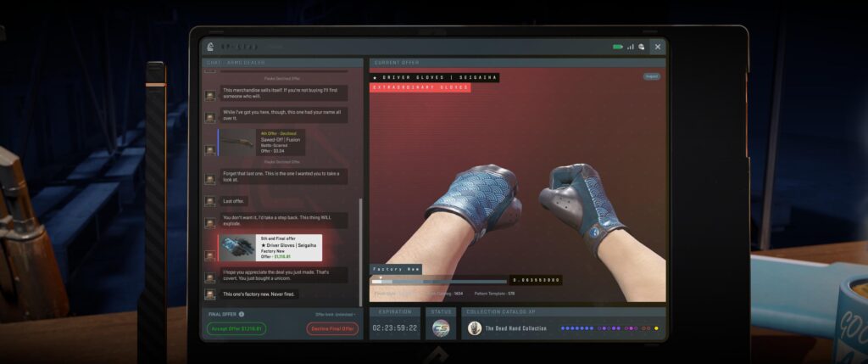Click the Inspect button on the gloves preview
Image resolution: width=868 pixels, height=364 pixels.
652,76
